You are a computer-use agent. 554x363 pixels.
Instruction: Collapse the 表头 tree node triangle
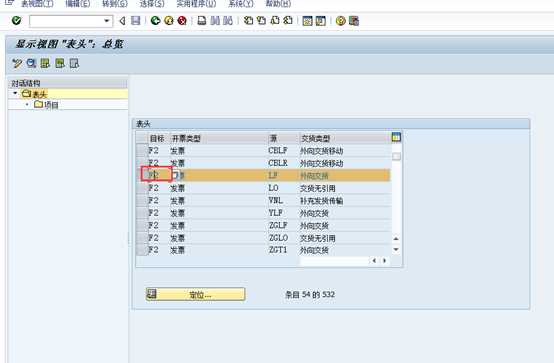coord(15,93)
